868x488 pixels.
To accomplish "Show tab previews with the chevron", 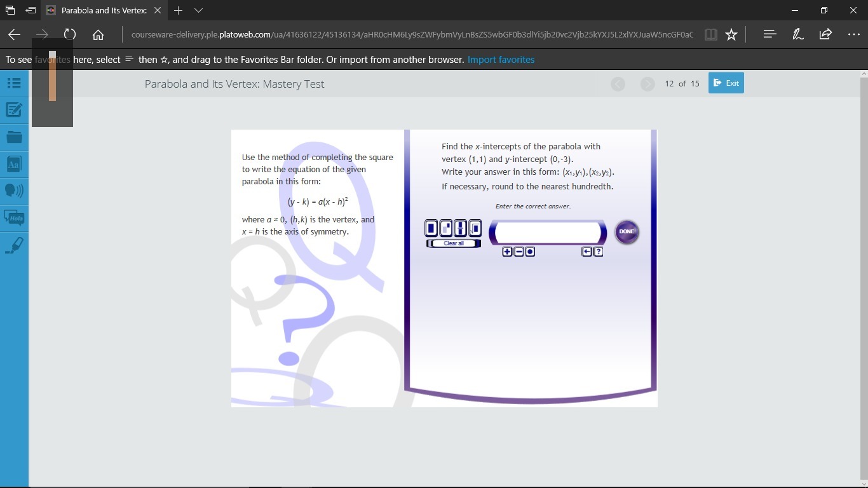I will (x=198, y=10).
